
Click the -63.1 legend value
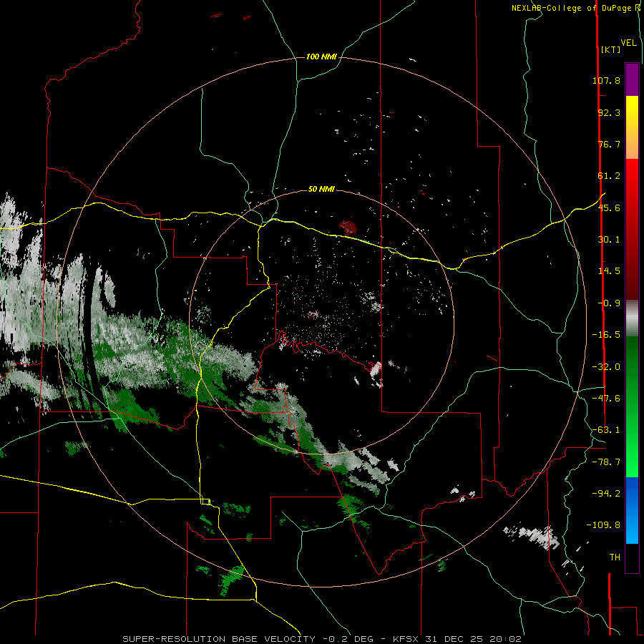coord(606,430)
